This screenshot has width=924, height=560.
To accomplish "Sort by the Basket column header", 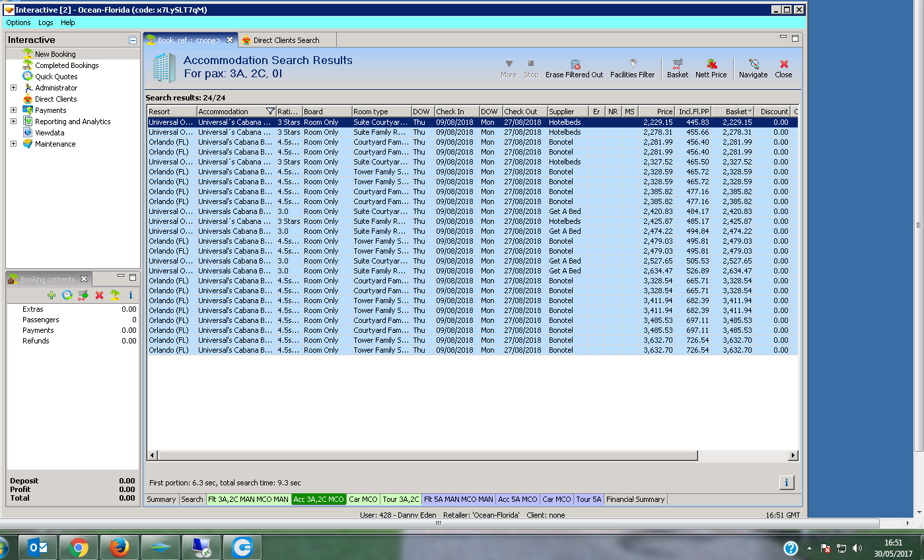I will pyautogui.click(x=732, y=112).
